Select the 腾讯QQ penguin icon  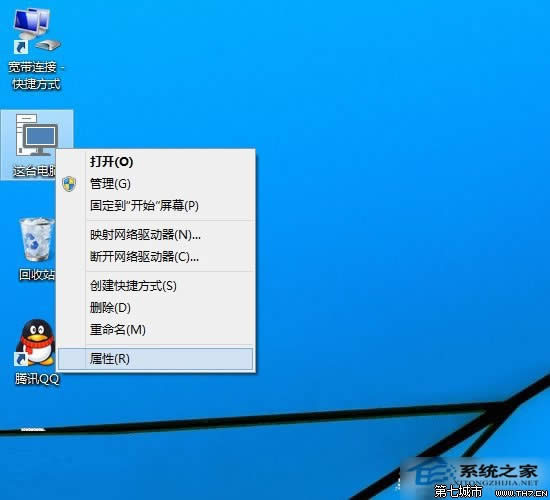click(36, 342)
